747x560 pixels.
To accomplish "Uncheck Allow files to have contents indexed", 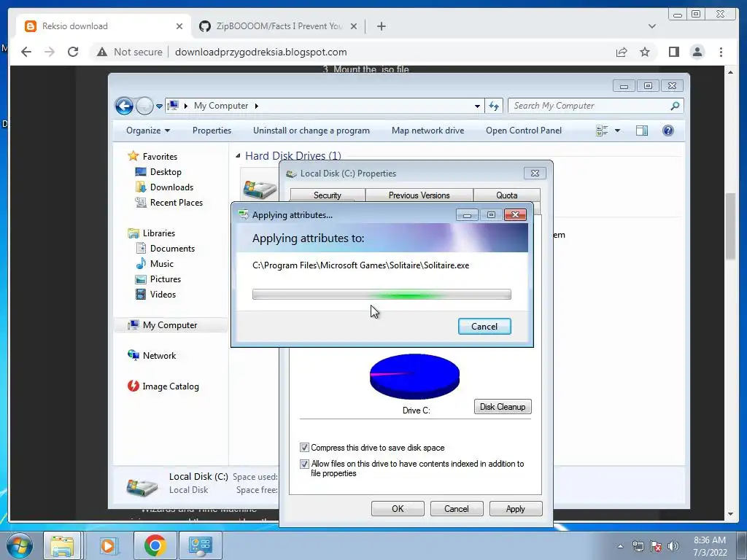I will (x=304, y=464).
